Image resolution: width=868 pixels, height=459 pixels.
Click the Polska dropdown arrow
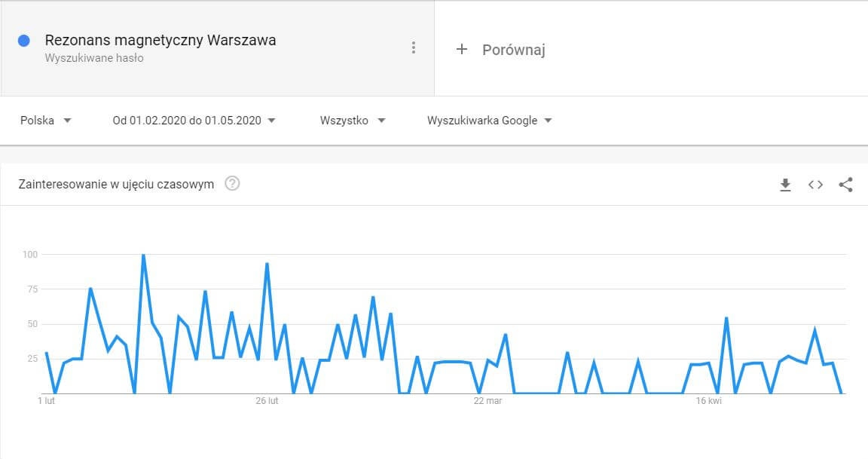(67, 120)
